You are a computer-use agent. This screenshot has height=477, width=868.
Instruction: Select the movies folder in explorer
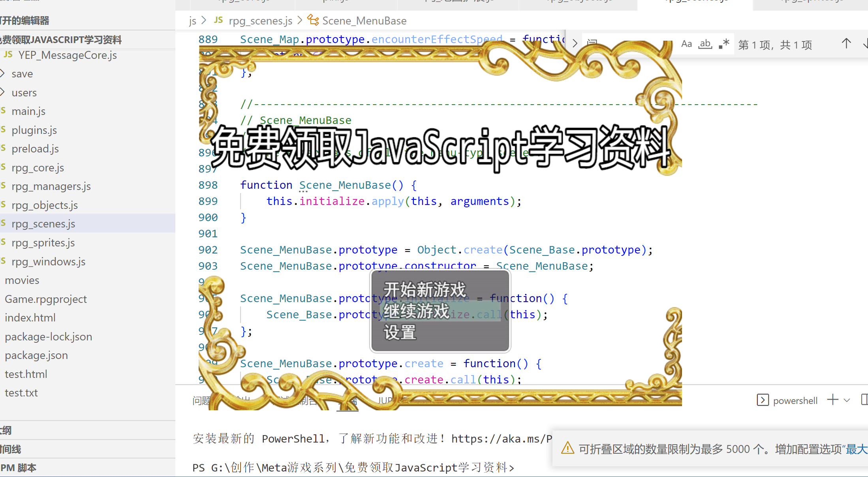pyautogui.click(x=22, y=280)
